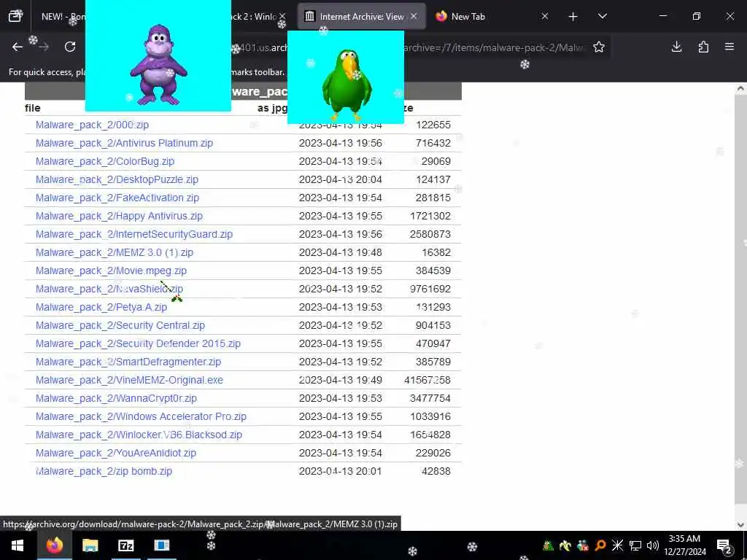Open the SmartDefragmenter.zip link
Viewport: 747px width, 560px height.
(128, 362)
